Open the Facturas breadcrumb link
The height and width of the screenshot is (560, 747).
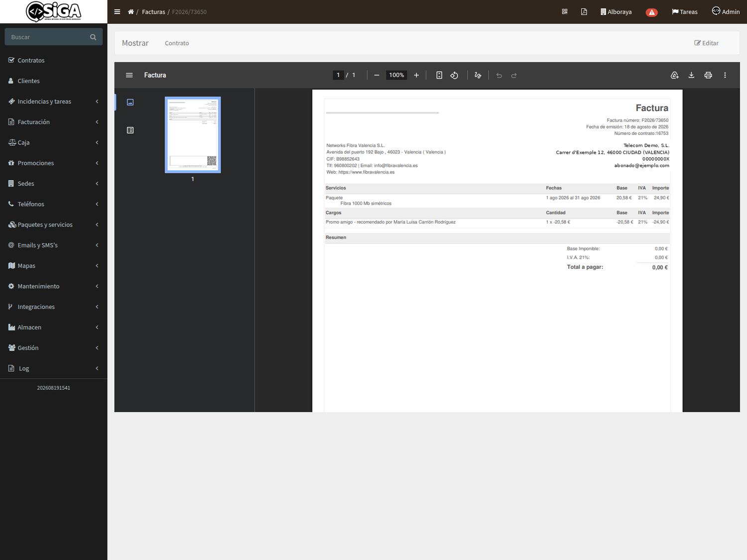tap(153, 12)
